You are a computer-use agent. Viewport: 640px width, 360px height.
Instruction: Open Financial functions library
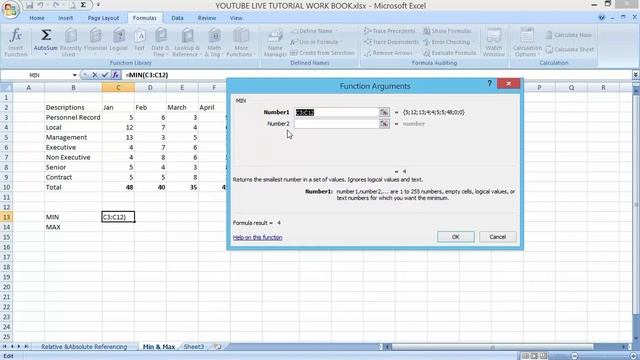pos(95,42)
